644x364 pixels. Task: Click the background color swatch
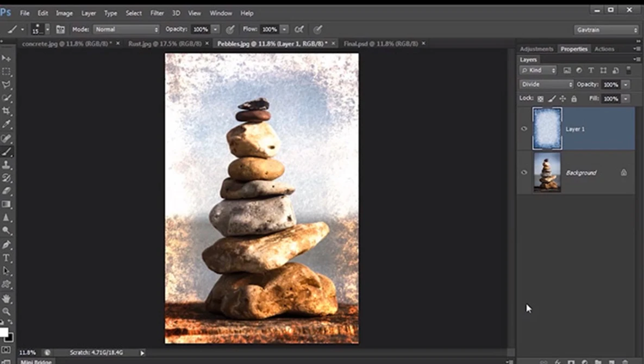[x=10, y=338]
